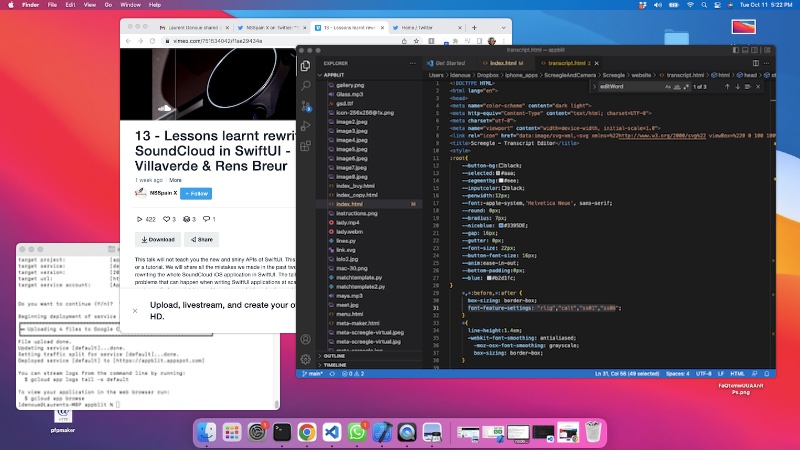This screenshot has height=450, width=800.
Task: Open editor more actions ellipsis at tab row end
Action: pyautogui.click(x=766, y=63)
